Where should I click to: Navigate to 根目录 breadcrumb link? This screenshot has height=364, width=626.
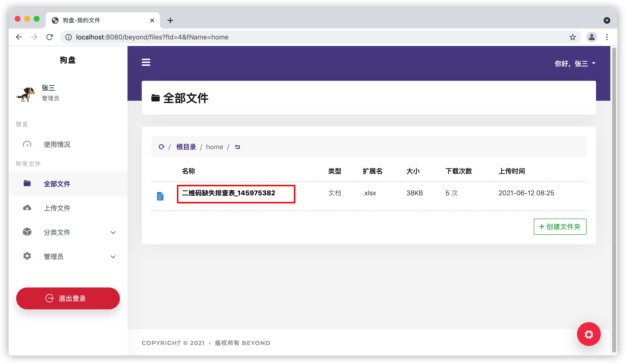(x=186, y=147)
